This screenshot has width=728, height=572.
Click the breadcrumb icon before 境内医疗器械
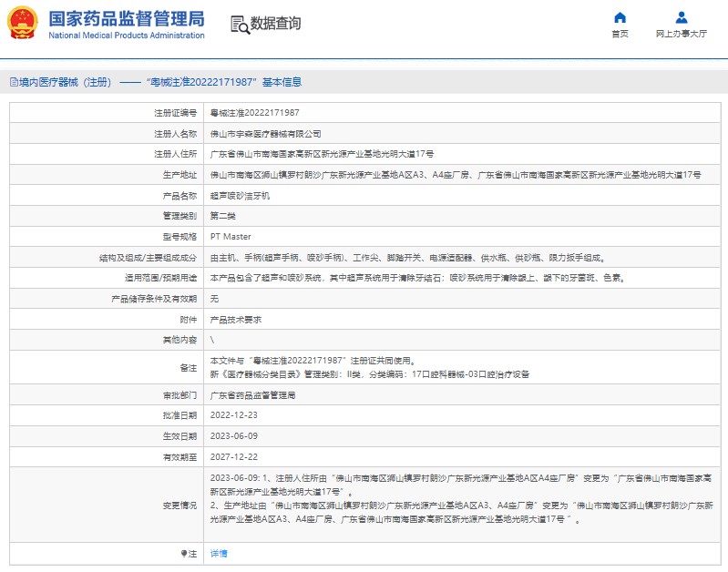12,82
